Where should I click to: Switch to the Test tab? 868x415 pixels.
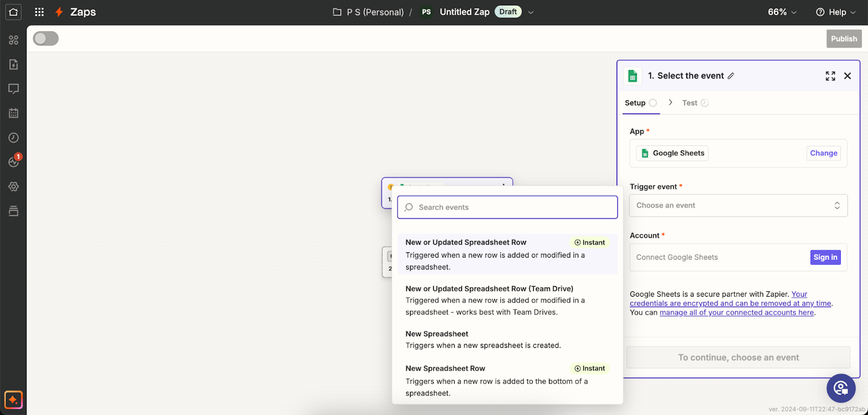(x=695, y=103)
